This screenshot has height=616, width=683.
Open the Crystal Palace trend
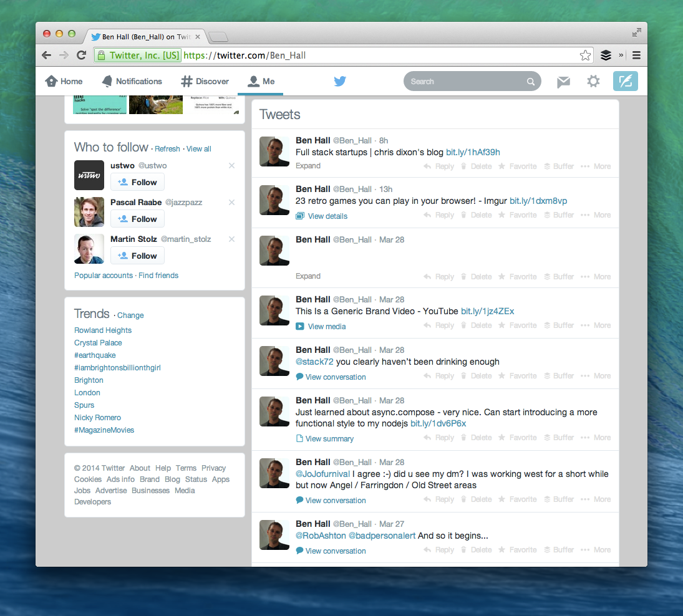click(x=98, y=343)
